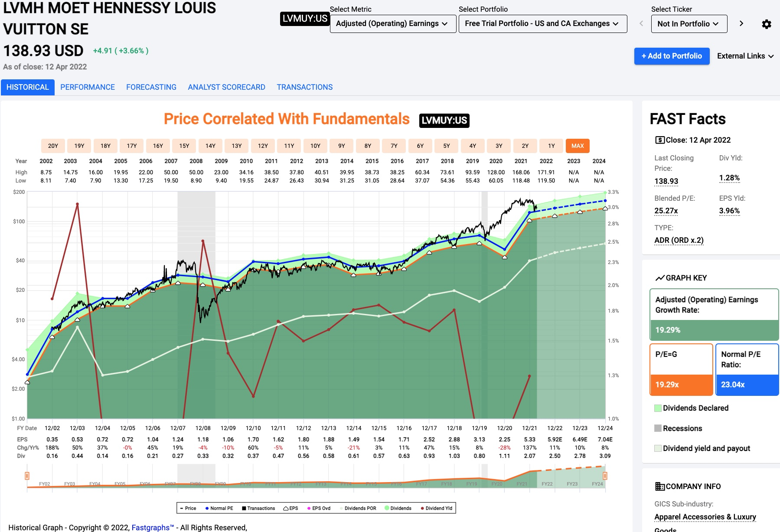Click the Add to Portfolio button
Viewport: 780px width, 532px height.
coord(672,56)
